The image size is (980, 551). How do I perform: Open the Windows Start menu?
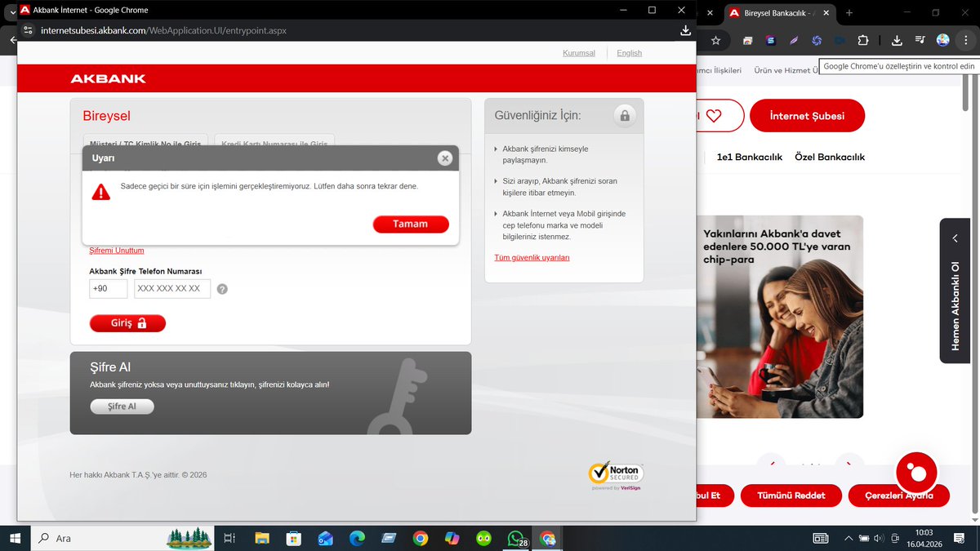[14, 539]
